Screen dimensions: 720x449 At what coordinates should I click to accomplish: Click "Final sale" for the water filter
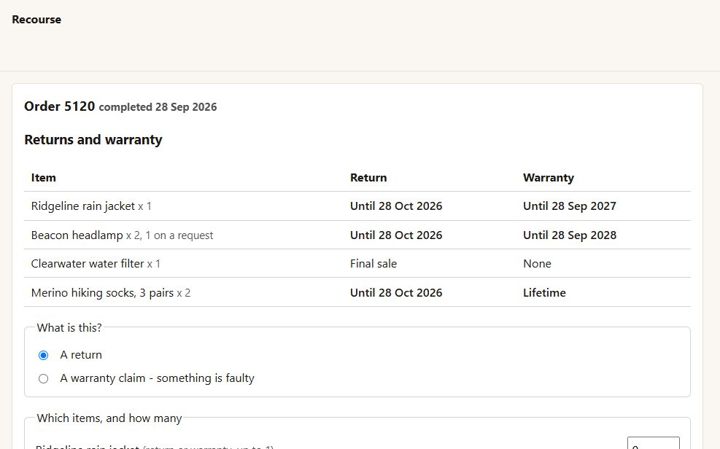(373, 264)
